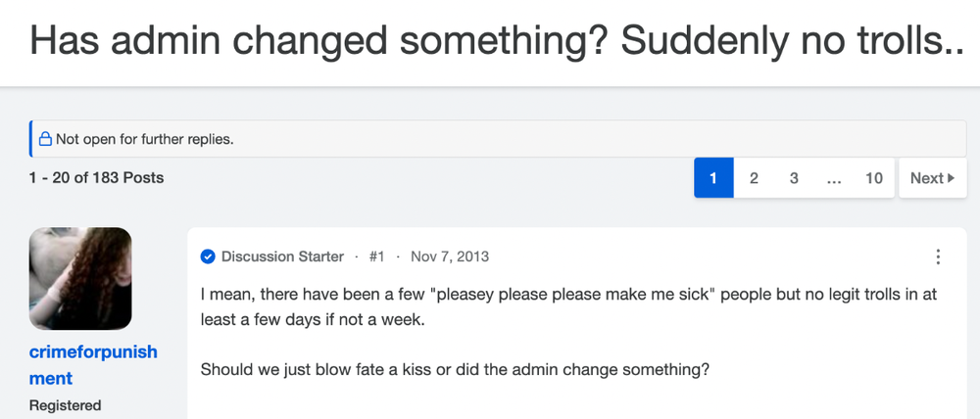Go to page 3 of the thread
The width and height of the screenshot is (980, 419).
coord(794,178)
